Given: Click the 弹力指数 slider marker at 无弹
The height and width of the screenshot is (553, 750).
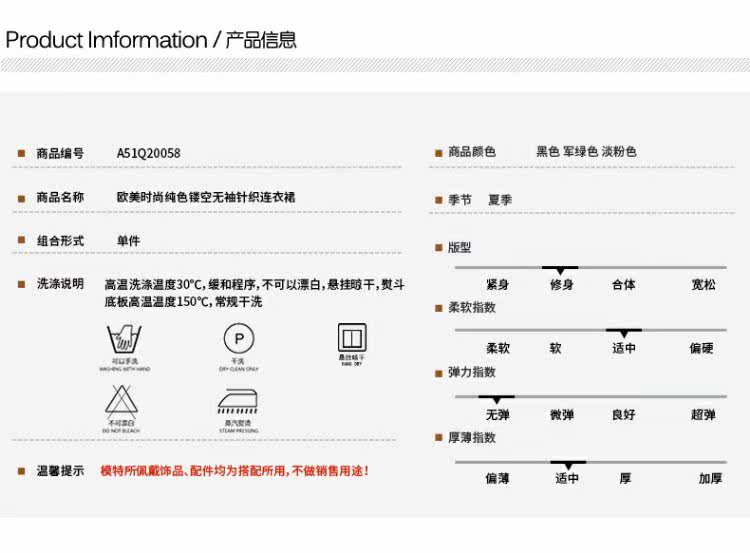Looking at the screenshot, I should 496,398.
